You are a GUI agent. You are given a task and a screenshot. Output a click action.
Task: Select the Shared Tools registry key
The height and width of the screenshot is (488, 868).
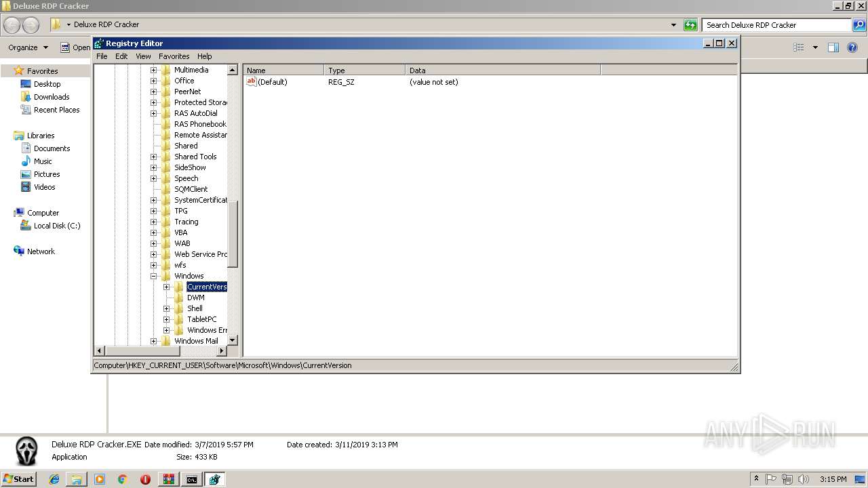pyautogui.click(x=195, y=157)
